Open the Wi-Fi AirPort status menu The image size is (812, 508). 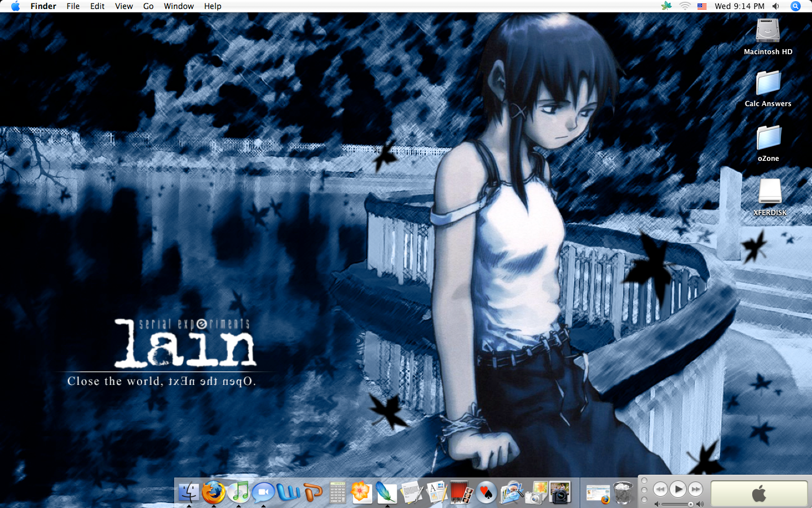pos(685,6)
